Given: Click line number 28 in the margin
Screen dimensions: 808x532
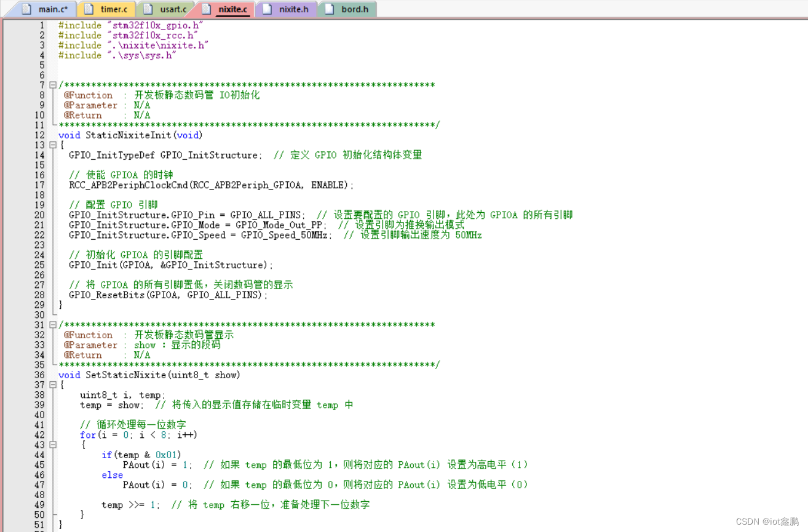Looking at the screenshot, I should [x=39, y=295].
